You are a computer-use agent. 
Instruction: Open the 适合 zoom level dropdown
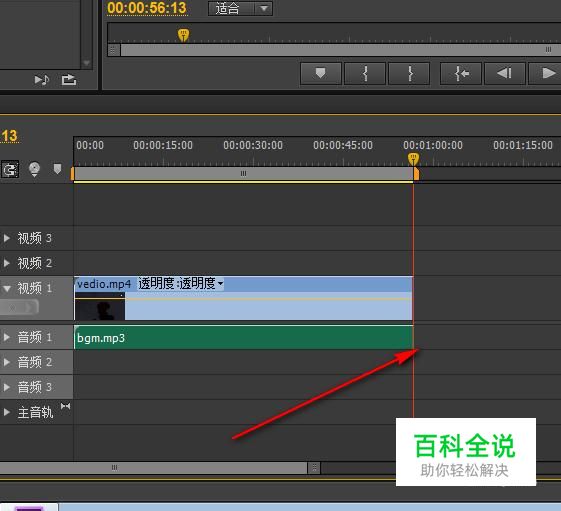[x=240, y=9]
